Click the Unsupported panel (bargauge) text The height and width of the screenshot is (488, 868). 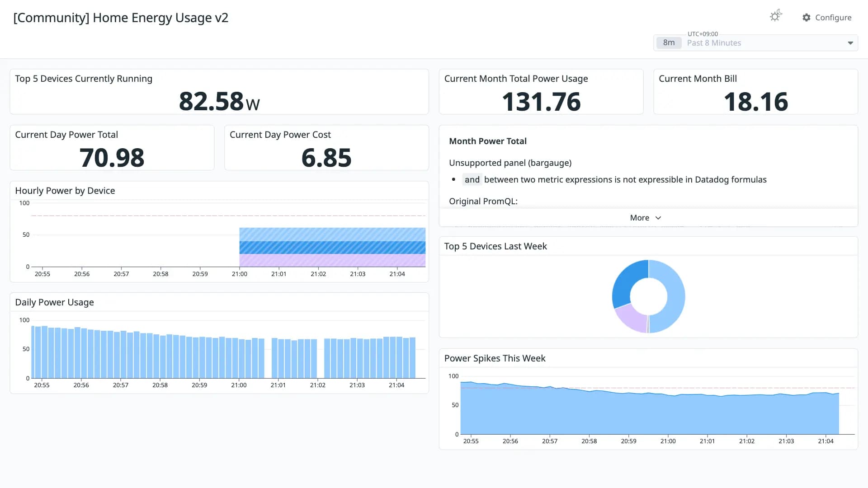coord(510,163)
